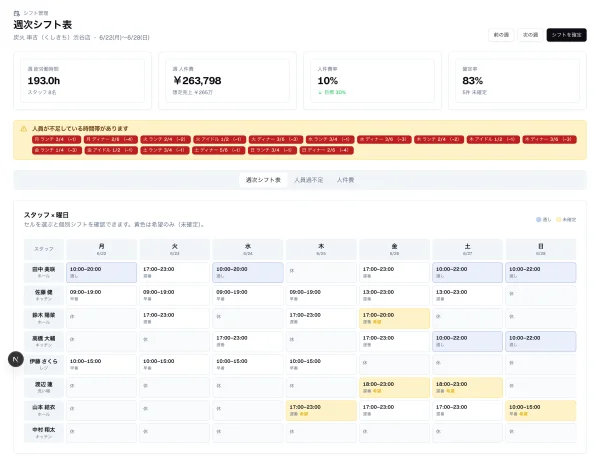The width and height of the screenshot is (600, 470).
Task: Open the 人員過不足 tab
Action: [308, 180]
